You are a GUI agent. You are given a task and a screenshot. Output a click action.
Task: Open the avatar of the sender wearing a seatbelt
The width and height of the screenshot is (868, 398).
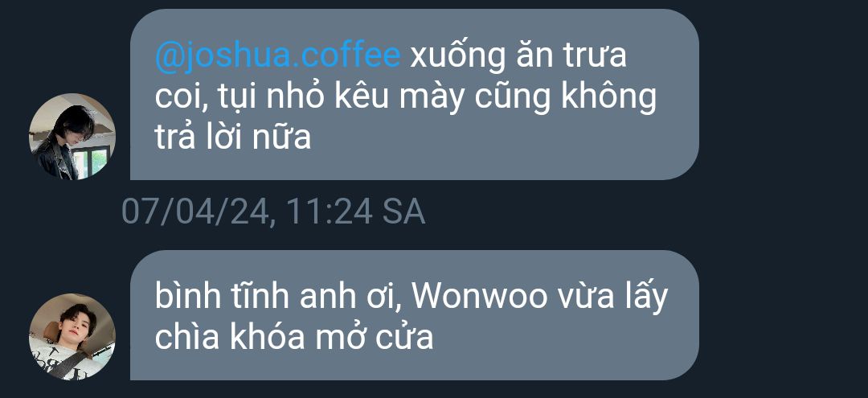click(72, 337)
